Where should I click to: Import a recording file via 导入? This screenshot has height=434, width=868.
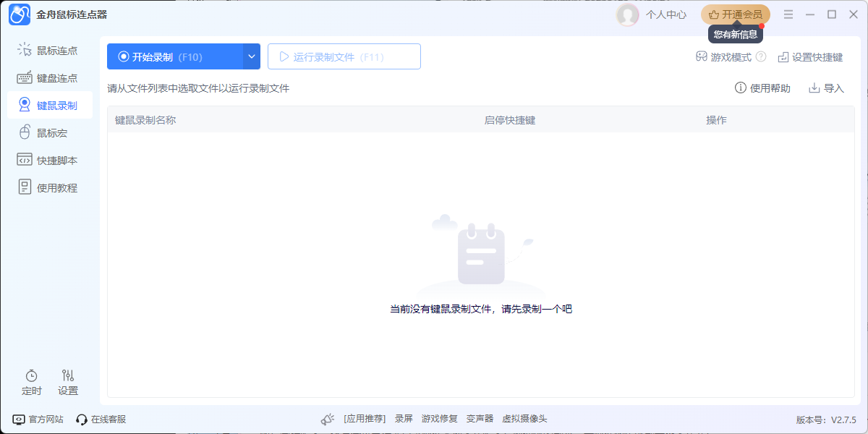coord(825,88)
